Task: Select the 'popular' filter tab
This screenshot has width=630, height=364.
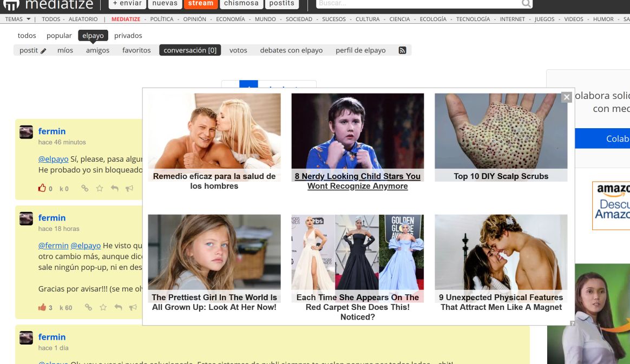Action: (59, 35)
